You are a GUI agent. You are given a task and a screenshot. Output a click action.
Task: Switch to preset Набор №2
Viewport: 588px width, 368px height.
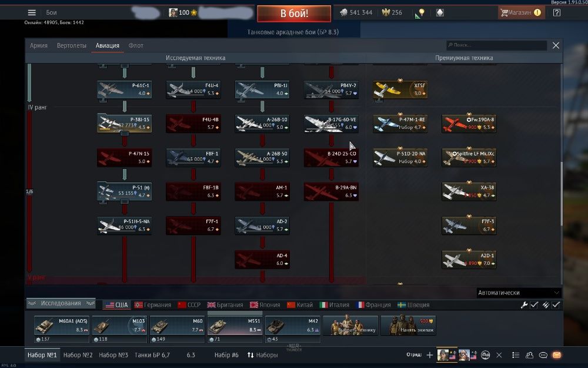[x=78, y=355]
